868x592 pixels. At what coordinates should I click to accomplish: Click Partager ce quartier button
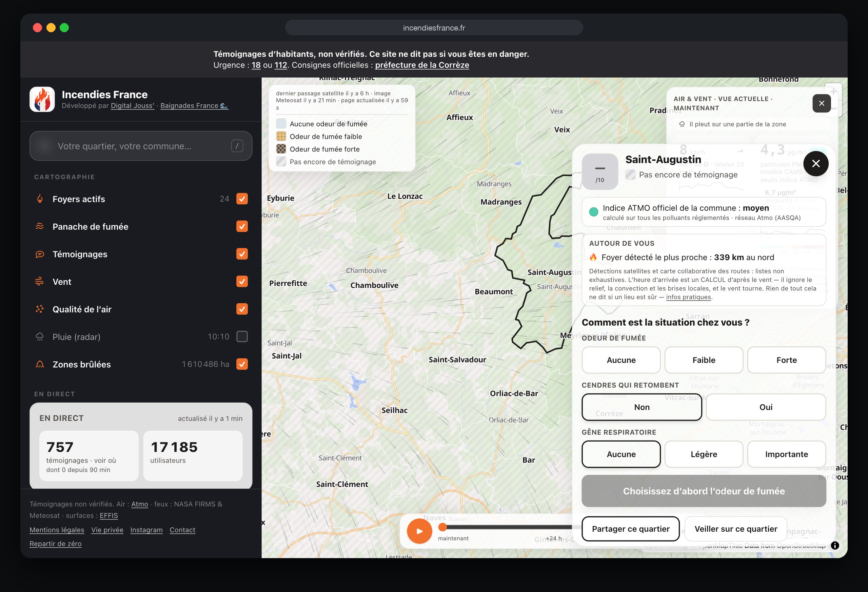pyautogui.click(x=630, y=529)
